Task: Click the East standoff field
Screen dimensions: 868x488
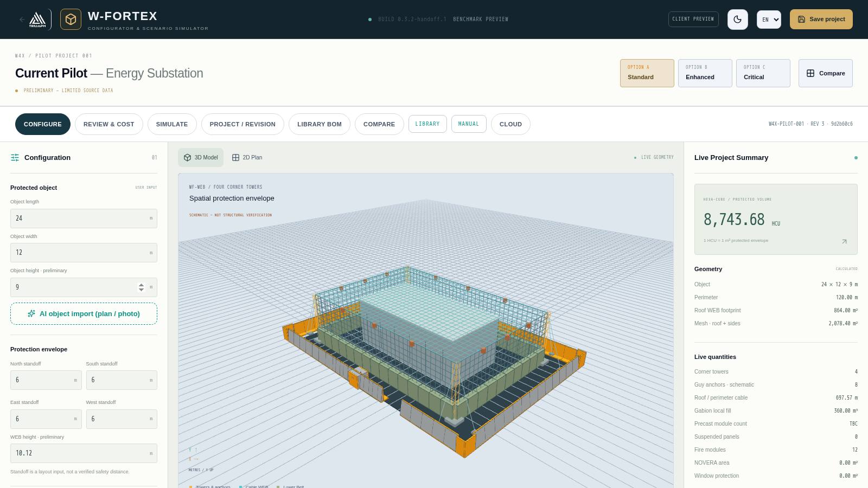Action: (x=46, y=419)
